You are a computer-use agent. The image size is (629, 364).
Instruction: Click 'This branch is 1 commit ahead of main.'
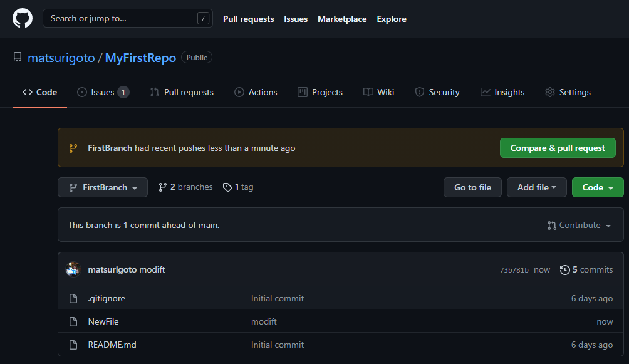143,225
